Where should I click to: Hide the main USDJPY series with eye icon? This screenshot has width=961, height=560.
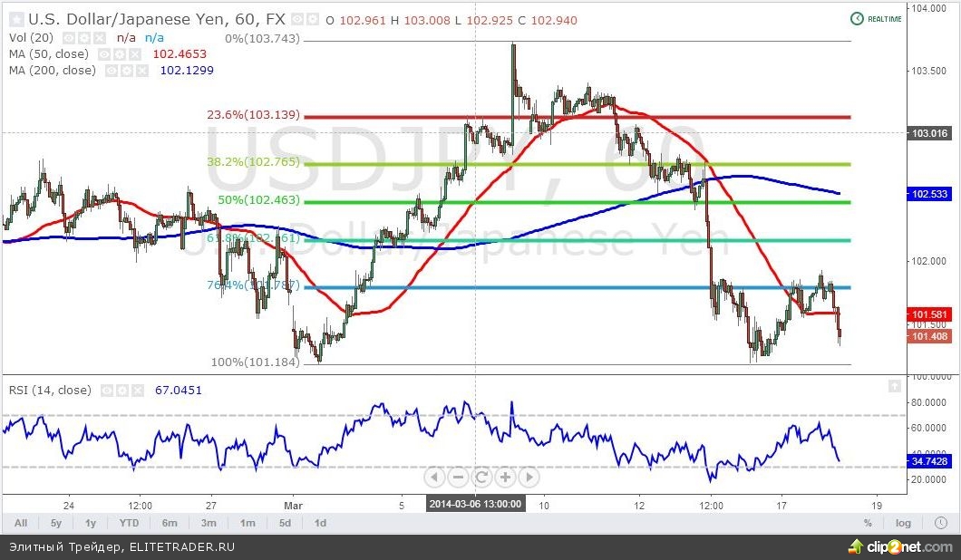[x=297, y=20]
